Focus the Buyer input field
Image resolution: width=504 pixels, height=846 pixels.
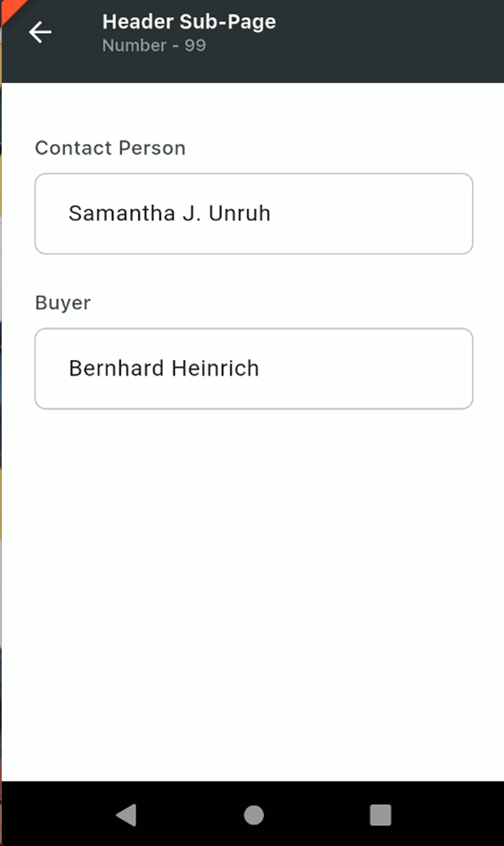[253, 368]
